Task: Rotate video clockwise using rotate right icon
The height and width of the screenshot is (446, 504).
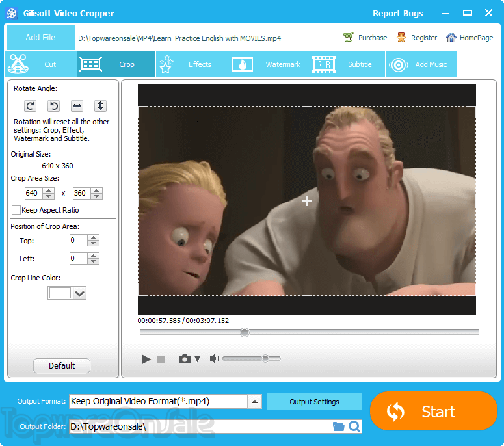Action: [30, 106]
